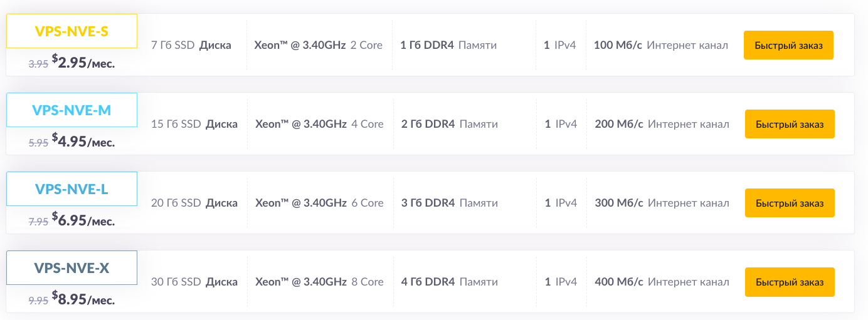Order VPS-NVE-M with Быстрый заказ

[790, 124]
